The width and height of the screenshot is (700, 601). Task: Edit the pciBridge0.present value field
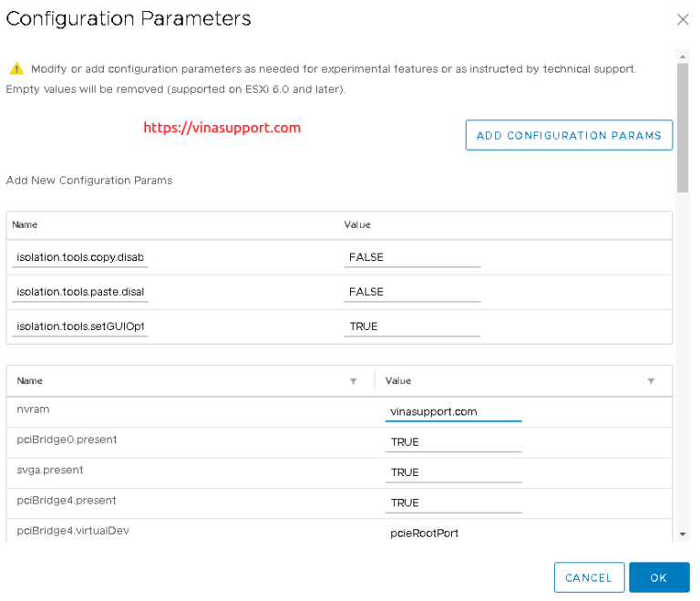coord(453,442)
